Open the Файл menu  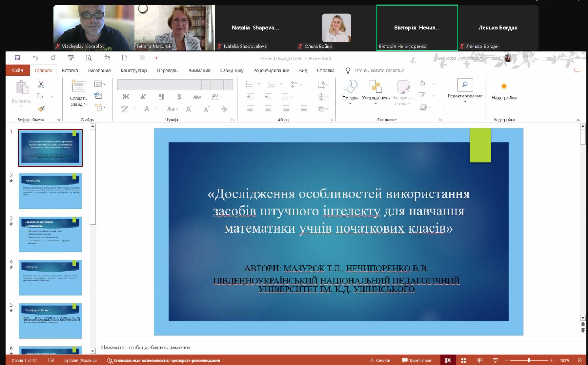(x=17, y=70)
